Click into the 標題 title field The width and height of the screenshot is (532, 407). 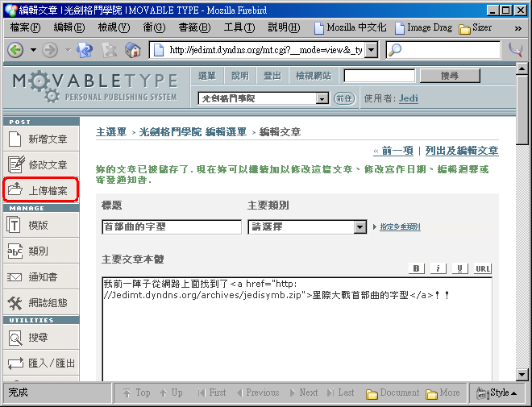[x=172, y=227]
